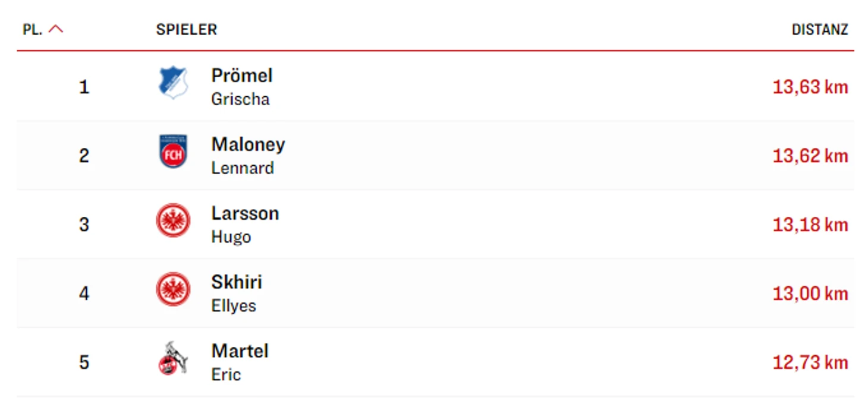Click the 12,73 km distance value
868x398 pixels.
point(810,363)
